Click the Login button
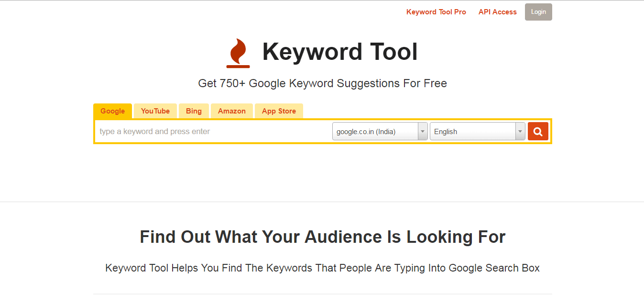This screenshot has height=295, width=644. pyautogui.click(x=538, y=12)
